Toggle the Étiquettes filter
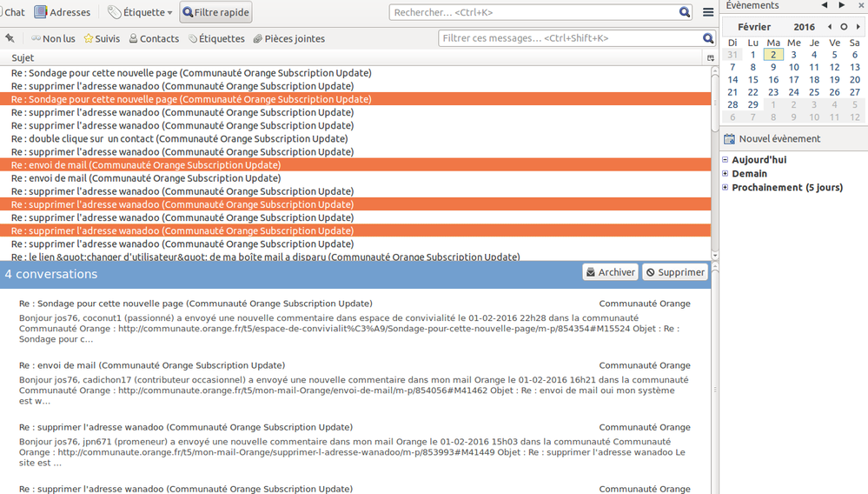Image resolution: width=868 pixels, height=494 pixels. (x=216, y=39)
